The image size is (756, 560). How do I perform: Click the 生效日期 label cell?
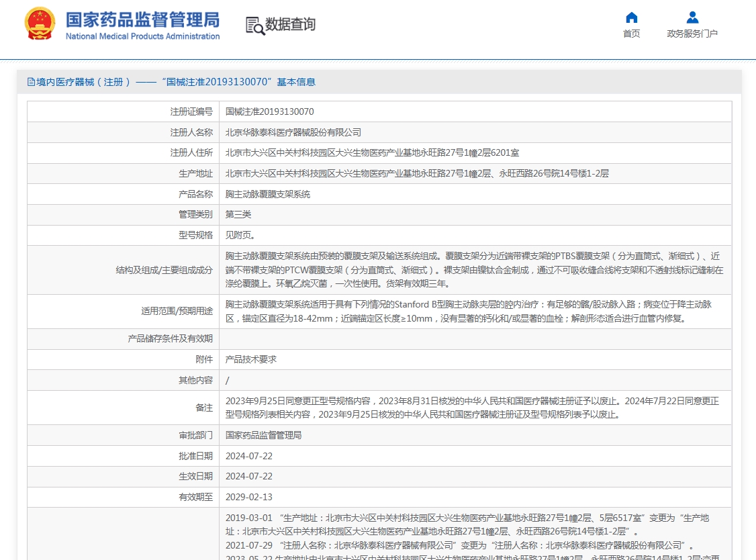point(124,477)
